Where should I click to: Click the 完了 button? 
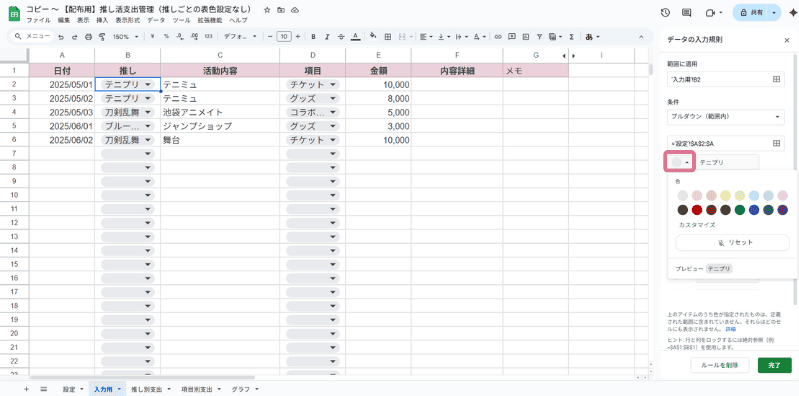coord(775,365)
